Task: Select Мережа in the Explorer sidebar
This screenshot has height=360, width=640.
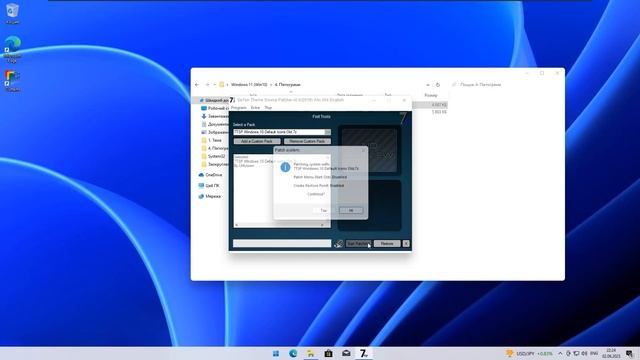Action: 210,196
